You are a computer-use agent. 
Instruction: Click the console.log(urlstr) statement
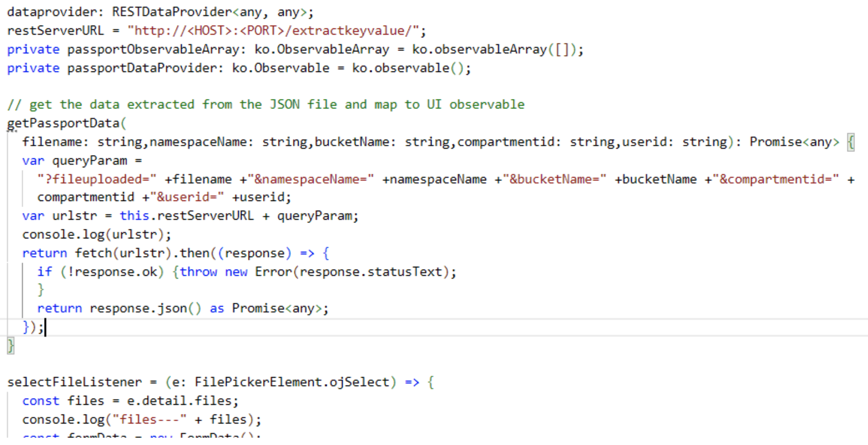[x=95, y=234]
